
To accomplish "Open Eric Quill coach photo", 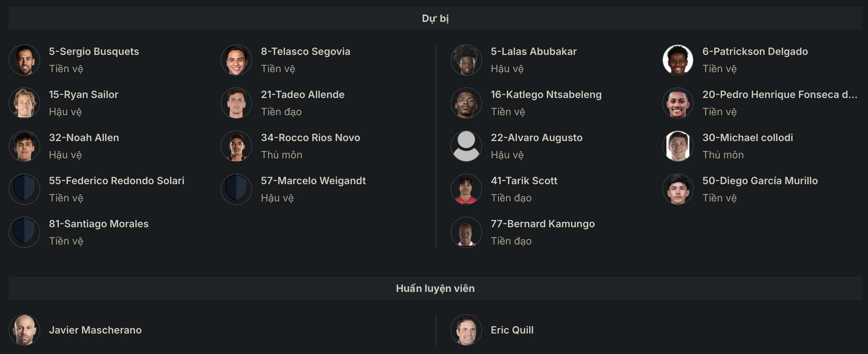I will [x=466, y=330].
